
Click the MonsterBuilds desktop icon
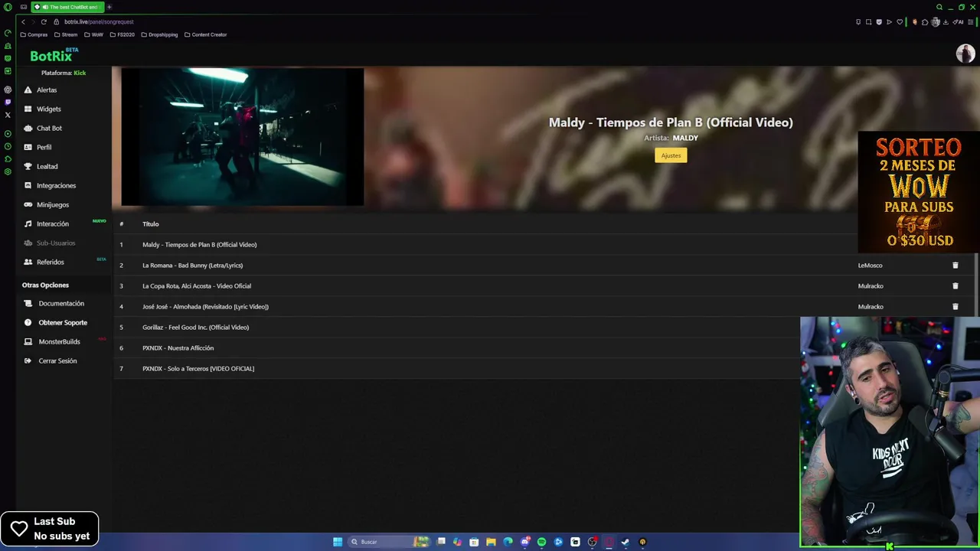pyautogui.click(x=28, y=342)
